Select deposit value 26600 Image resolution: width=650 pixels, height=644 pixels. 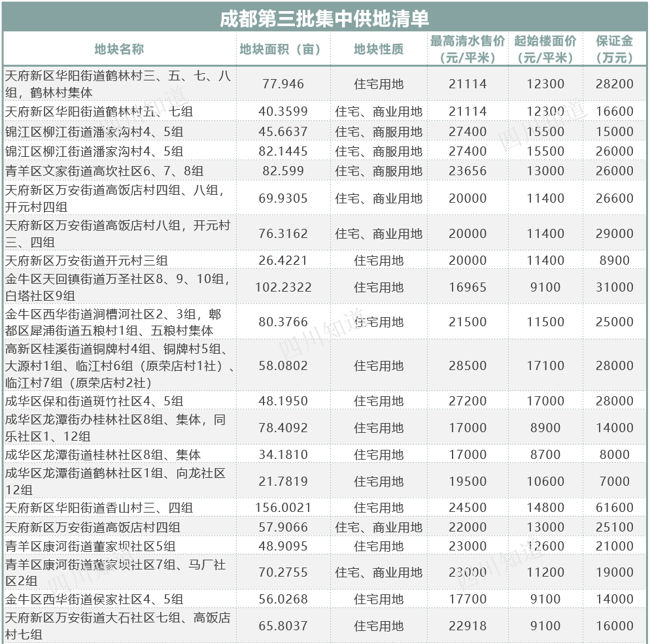pos(614,198)
